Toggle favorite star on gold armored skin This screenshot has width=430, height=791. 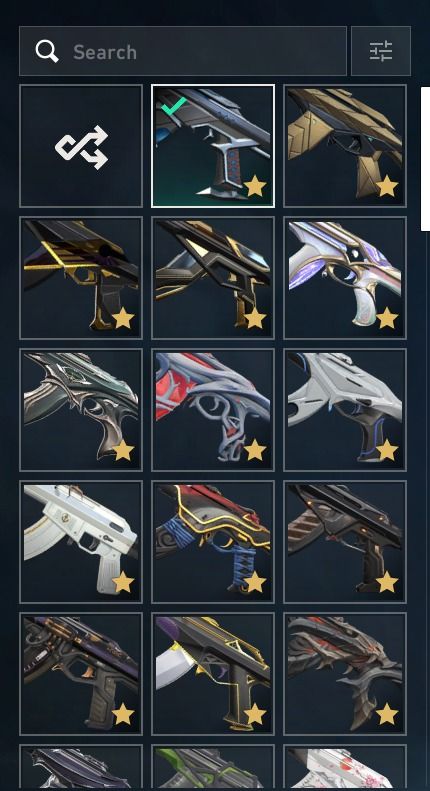386,186
